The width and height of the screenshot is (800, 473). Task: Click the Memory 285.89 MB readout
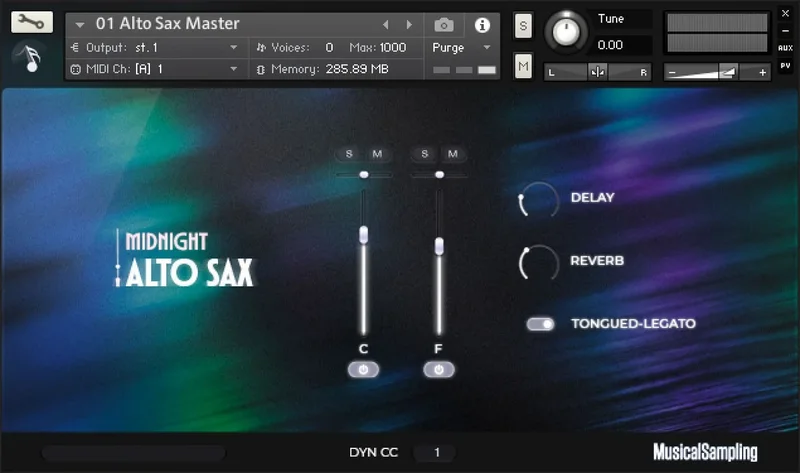tap(357, 69)
